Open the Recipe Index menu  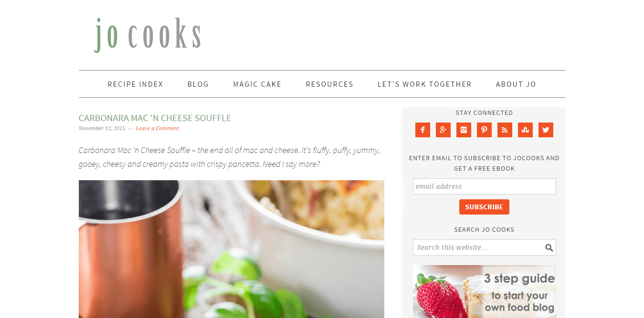136,84
